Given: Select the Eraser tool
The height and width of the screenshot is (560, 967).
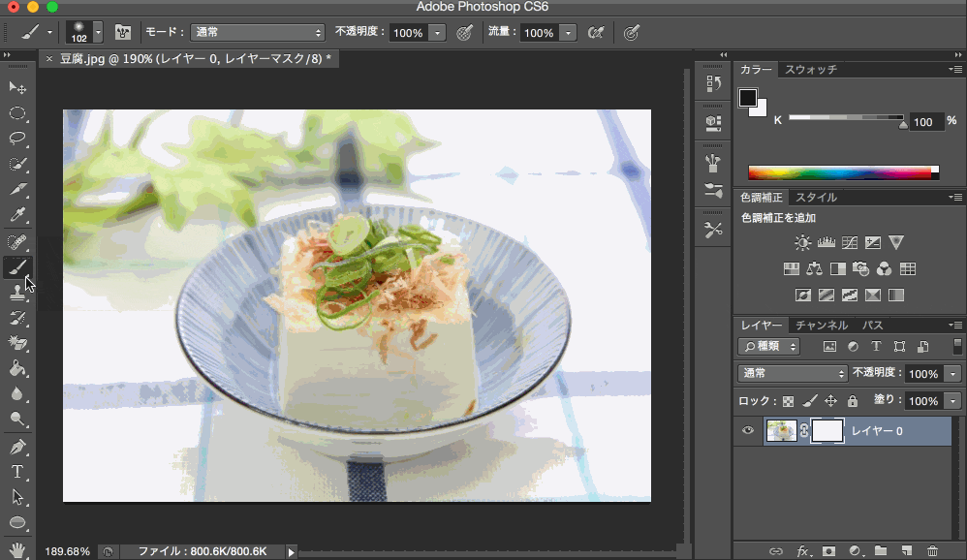Looking at the screenshot, I should click(17, 343).
